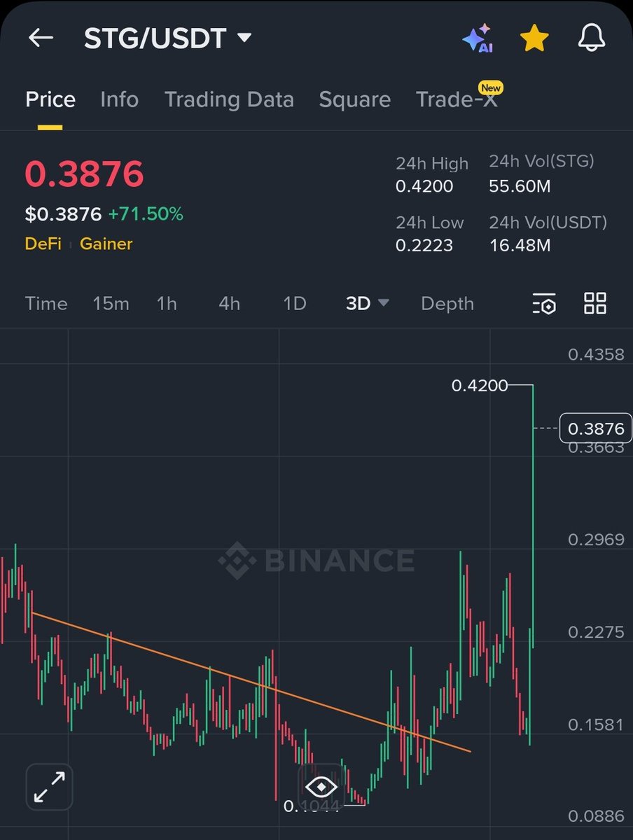Tap the back arrow icon
This screenshot has height=840, width=633.
41,38
